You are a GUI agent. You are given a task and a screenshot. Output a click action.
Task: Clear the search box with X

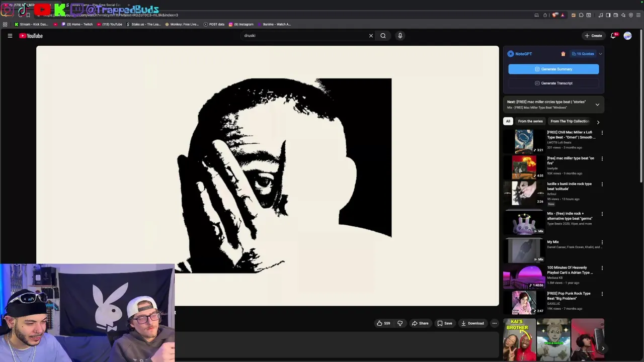(x=371, y=36)
